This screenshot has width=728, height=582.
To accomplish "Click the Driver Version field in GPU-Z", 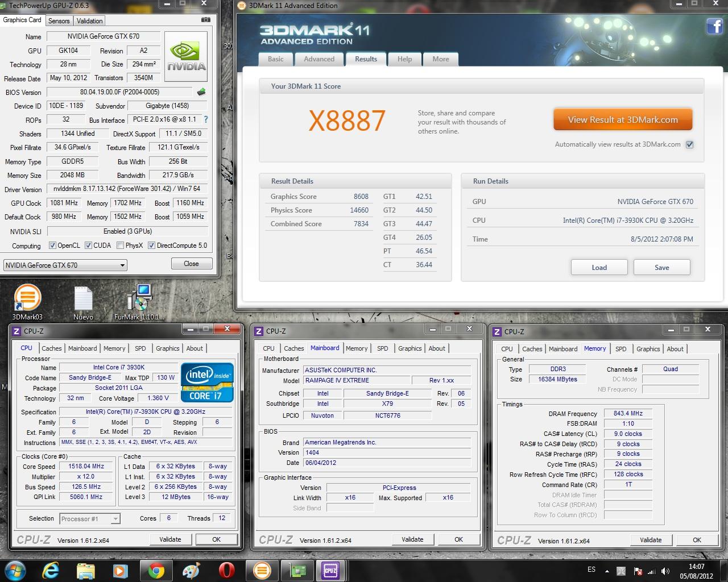I will point(127,189).
